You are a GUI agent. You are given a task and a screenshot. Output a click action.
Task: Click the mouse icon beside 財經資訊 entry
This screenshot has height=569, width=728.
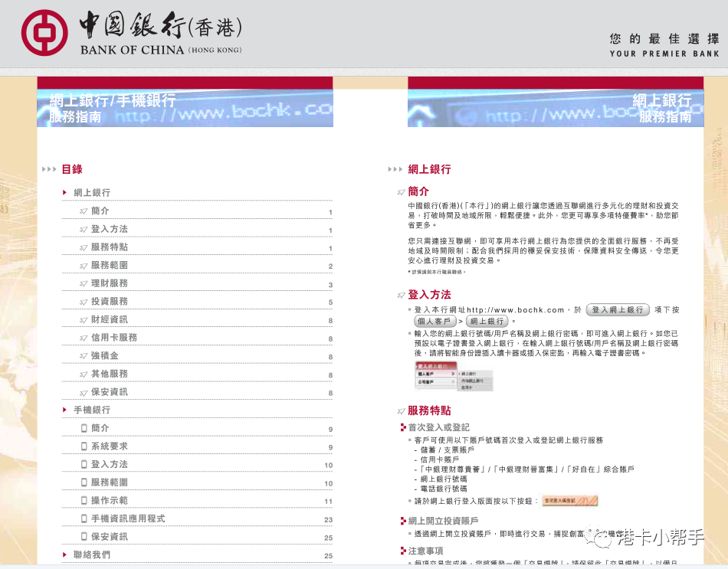(84, 320)
